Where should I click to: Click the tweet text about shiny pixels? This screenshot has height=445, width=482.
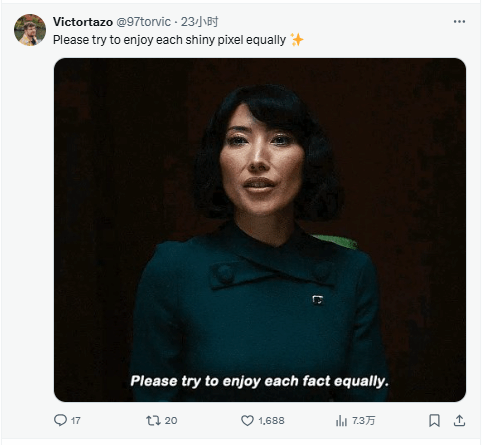point(169,40)
